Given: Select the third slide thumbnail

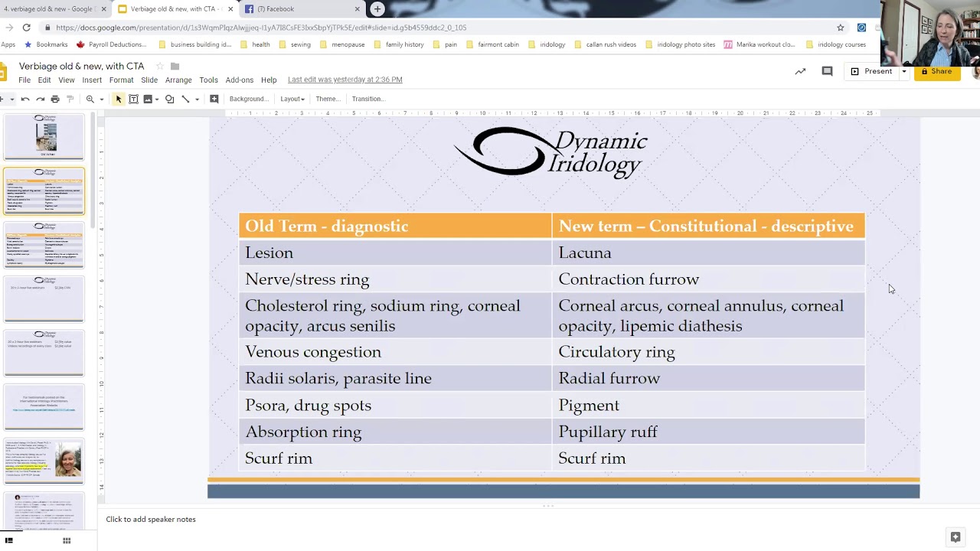Looking at the screenshot, I should 45,244.
